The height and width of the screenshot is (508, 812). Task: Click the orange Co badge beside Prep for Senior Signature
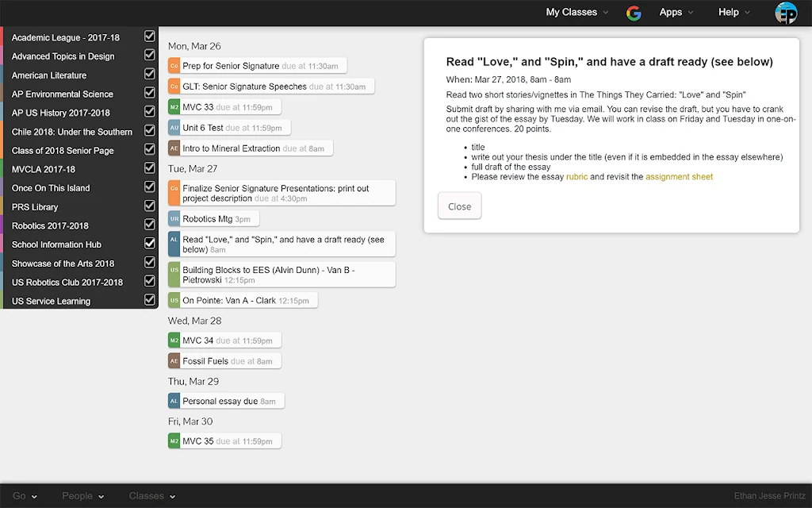click(174, 66)
